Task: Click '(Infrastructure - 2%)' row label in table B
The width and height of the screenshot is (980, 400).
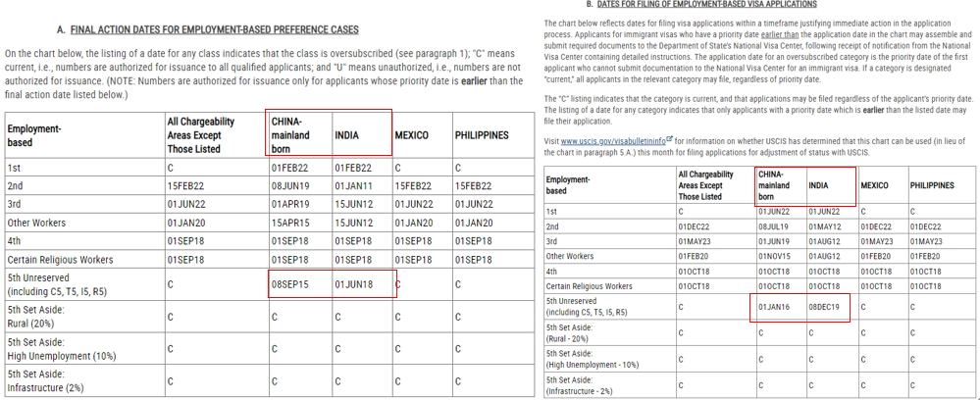Action: point(579,390)
